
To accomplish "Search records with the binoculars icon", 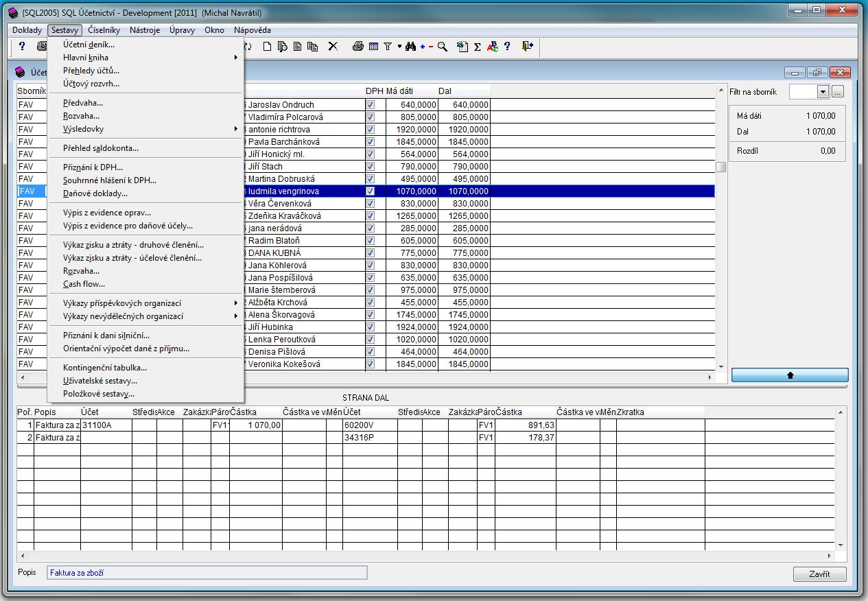I will 411,47.
